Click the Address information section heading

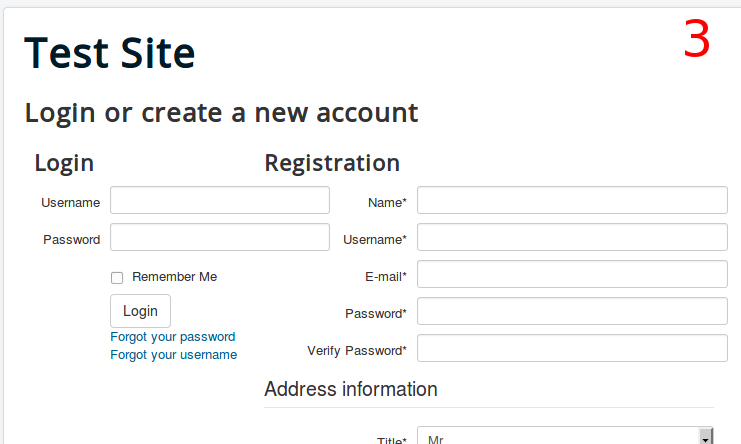point(351,389)
